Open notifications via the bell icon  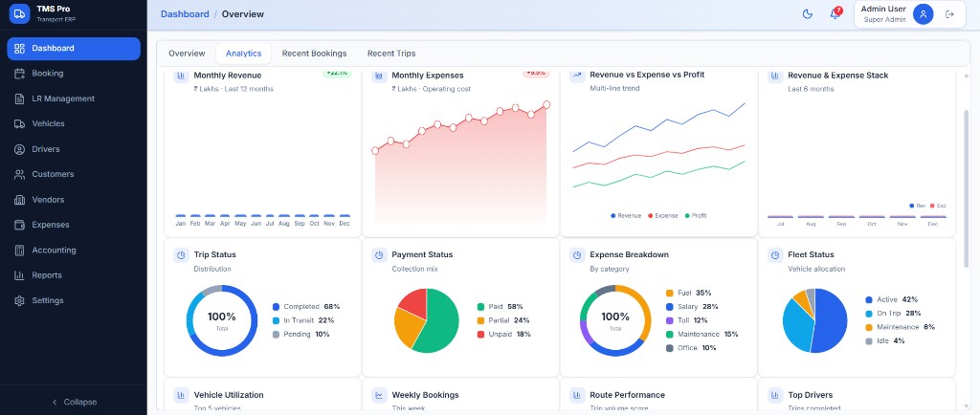[x=835, y=14]
